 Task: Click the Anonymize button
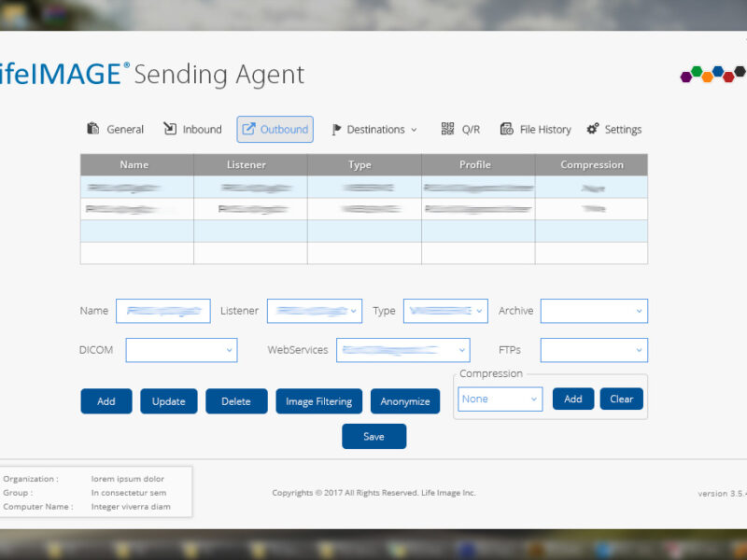point(405,401)
